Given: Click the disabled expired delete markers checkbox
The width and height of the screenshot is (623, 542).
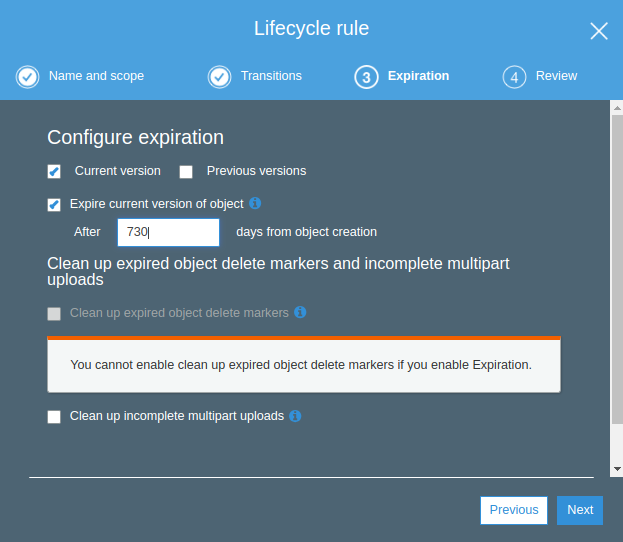Looking at the screenshot, I should point(54,313).
